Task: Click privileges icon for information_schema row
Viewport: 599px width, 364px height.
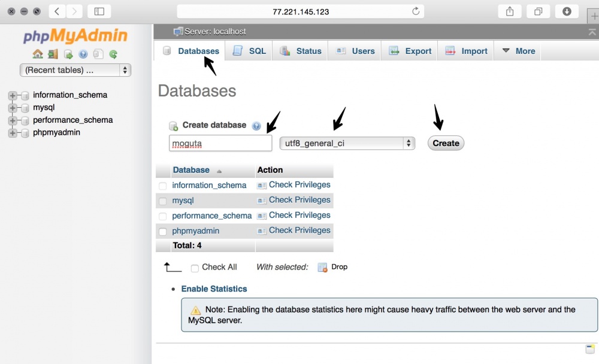Action: tap(262, 186)
